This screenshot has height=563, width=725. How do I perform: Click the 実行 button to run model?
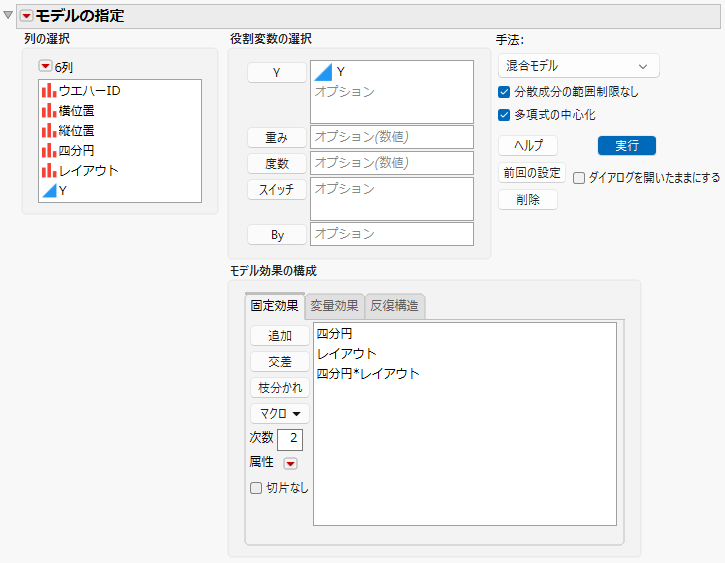[627, 146]
